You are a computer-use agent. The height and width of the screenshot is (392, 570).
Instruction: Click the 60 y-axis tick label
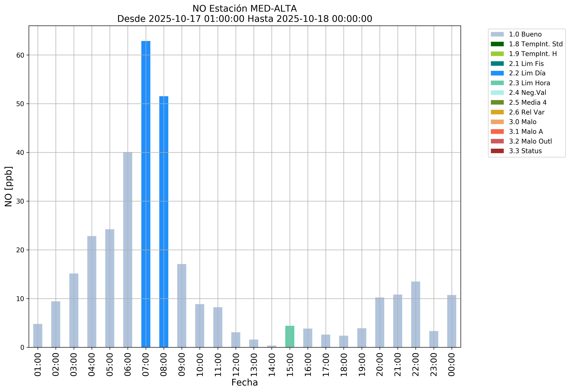[x=20, y=55]
